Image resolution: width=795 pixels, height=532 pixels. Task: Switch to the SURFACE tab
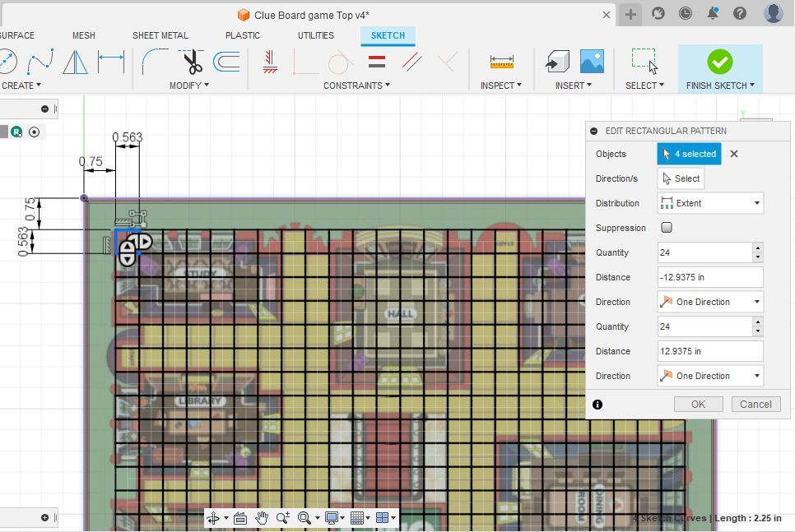click(16, 35)
